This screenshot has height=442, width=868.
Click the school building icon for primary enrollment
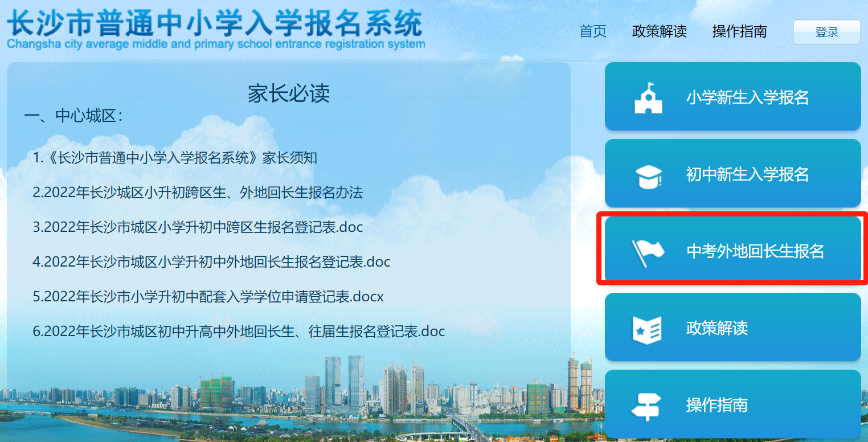tap(648, 98)
